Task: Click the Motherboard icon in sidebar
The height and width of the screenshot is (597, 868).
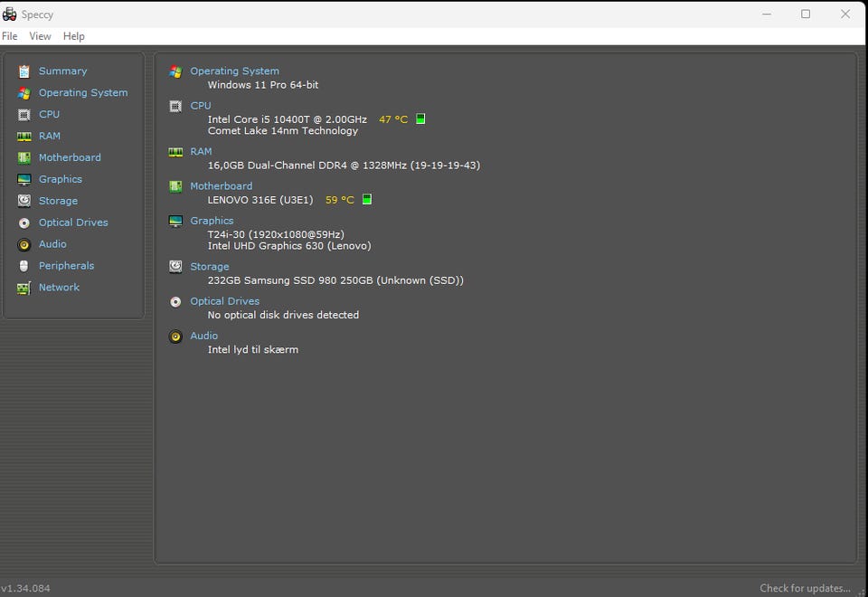Action: 24,157
